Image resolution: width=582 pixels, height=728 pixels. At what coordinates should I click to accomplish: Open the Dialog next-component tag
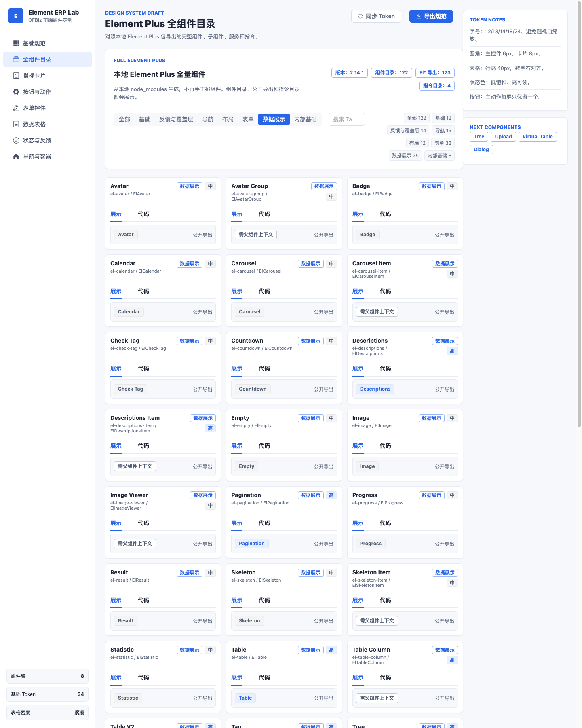[x=481, y=150]
